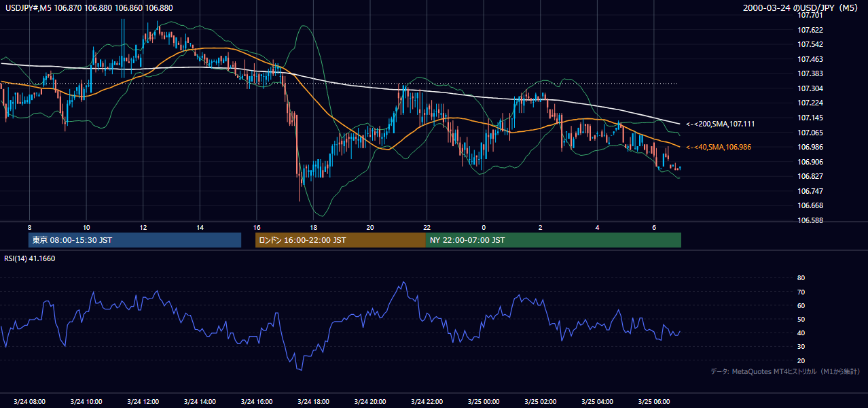Viewport: 868px width, 408px height.
Task: Click the 3/25 06:00 date label
Action: [x=653, y=402]
